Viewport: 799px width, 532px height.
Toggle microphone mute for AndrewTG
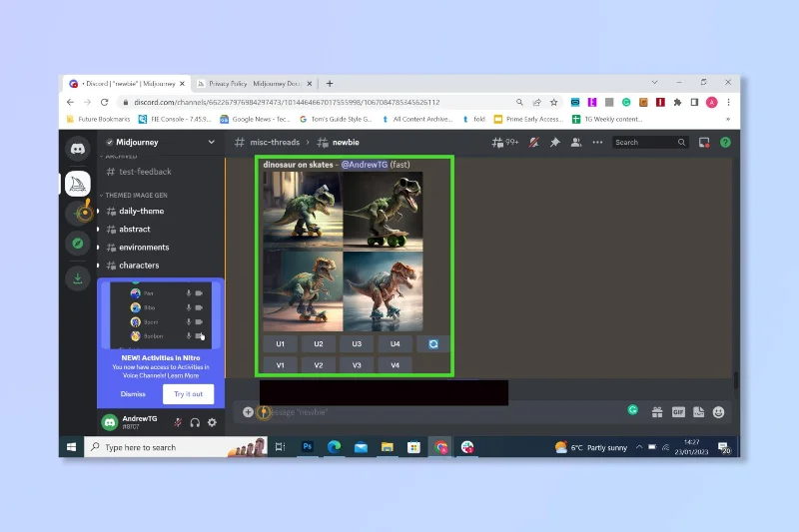(178, 422)
